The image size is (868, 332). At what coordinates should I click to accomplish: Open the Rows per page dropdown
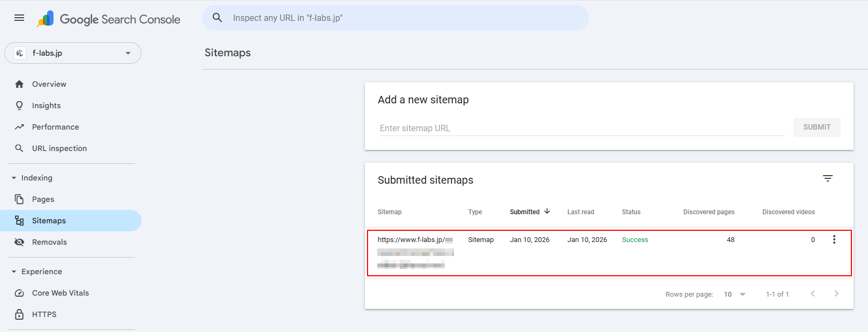coord(734,294)
